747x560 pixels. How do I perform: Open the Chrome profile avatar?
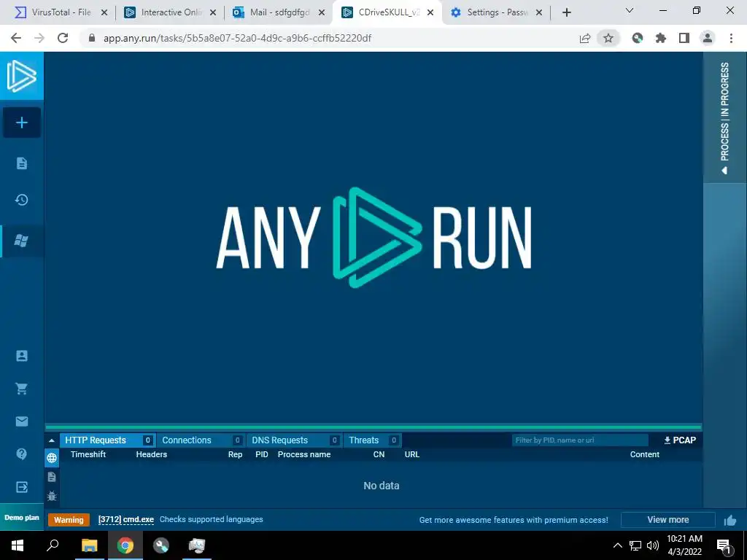click(x=708, y=38)
